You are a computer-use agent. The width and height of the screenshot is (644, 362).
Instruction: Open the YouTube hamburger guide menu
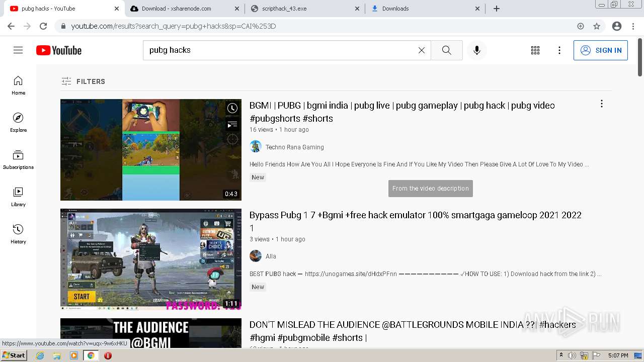point(18,50)
